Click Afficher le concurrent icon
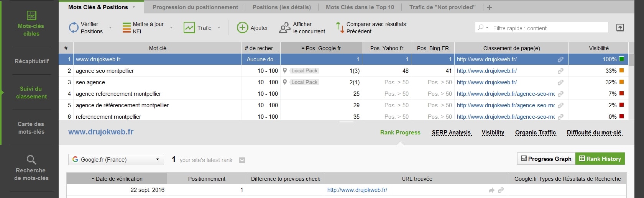The width and height of the screenshot is (644, 198). (285, 28)
